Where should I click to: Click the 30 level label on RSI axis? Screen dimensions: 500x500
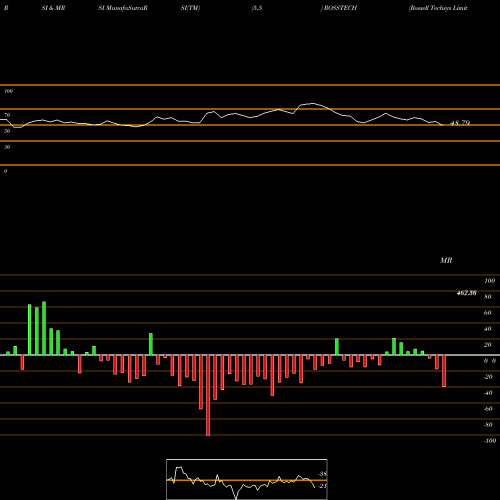pyautogui.click(x=7, y=147)
